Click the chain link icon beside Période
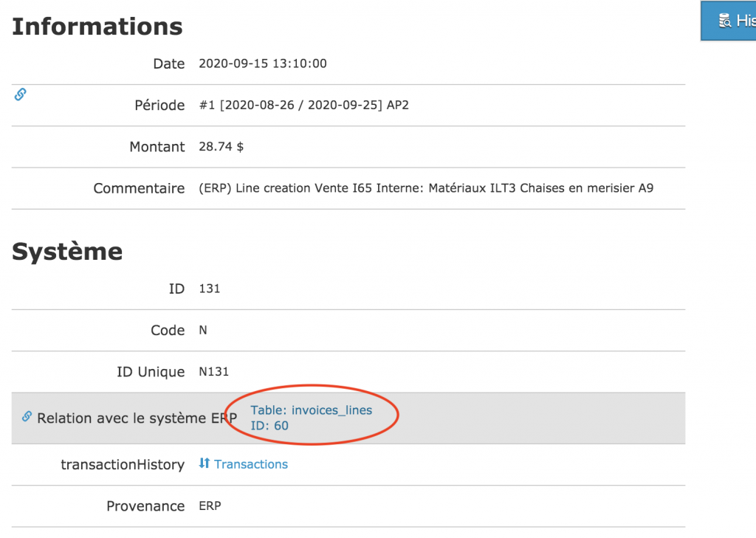This screenshot has width=756, height=538. 21,94
